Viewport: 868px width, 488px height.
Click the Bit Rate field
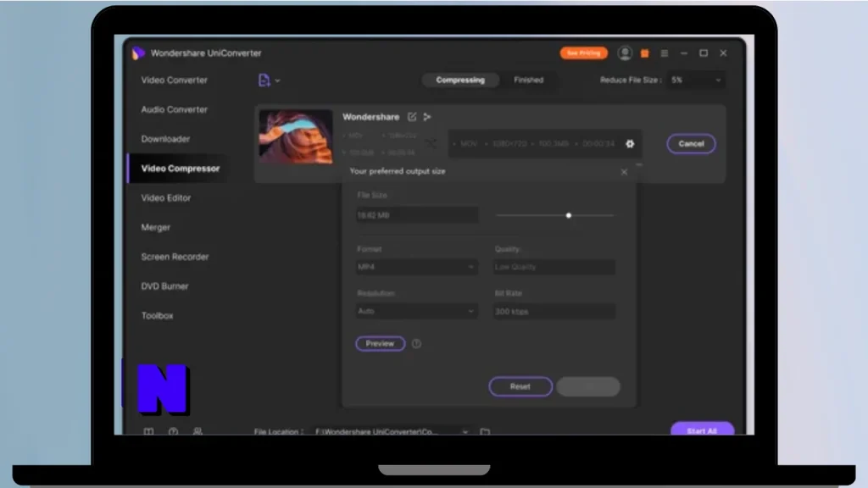coord(554,312)
